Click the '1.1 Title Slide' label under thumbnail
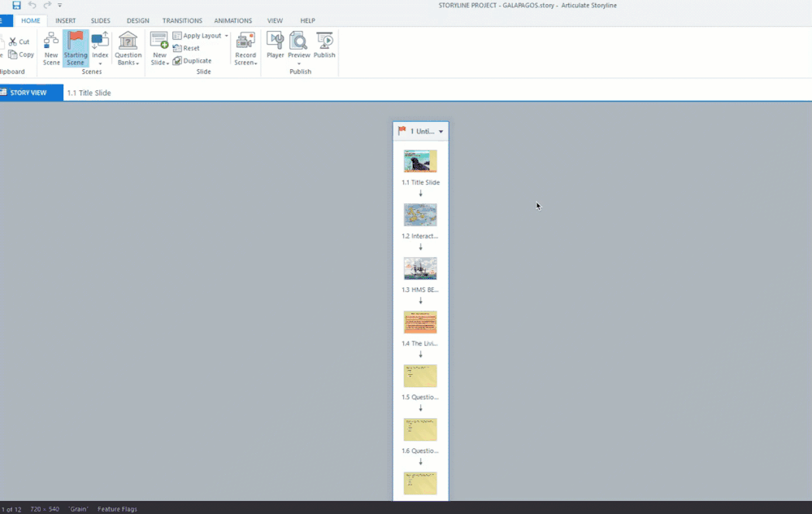812x514 pixels. (420, 182)
